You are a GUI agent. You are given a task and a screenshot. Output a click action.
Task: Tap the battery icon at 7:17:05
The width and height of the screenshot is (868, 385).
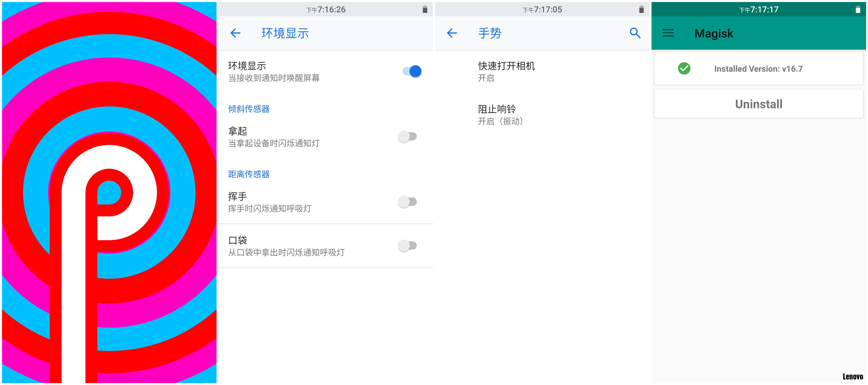[x=641, y=10]
